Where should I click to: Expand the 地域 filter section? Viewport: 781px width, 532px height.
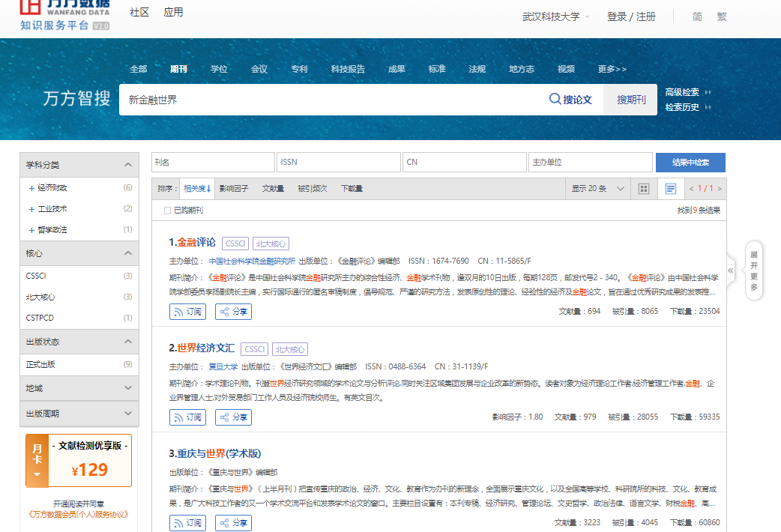[79, 389]
